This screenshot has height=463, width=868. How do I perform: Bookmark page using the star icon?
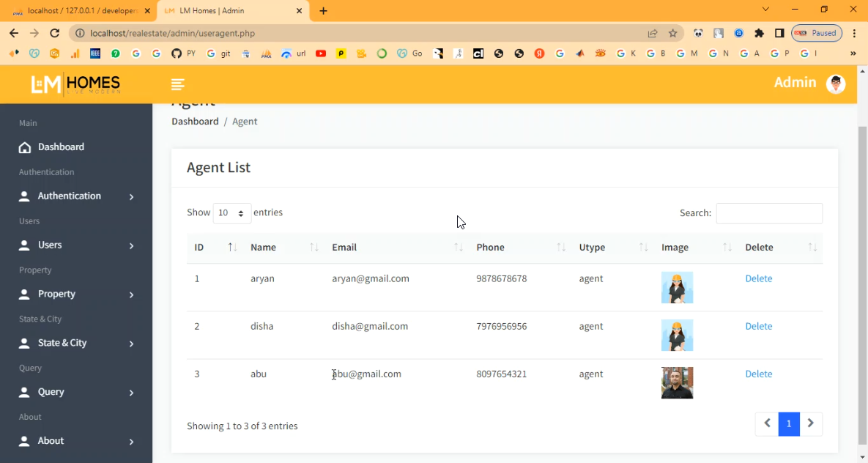672,33
